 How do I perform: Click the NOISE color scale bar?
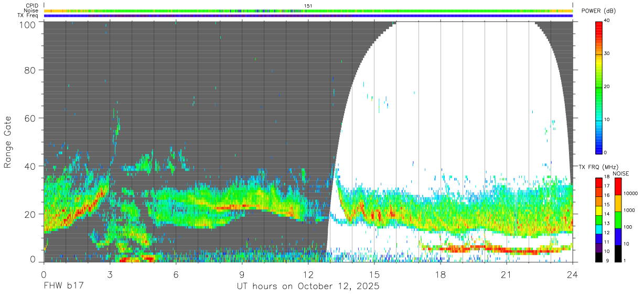click(617, 219)
